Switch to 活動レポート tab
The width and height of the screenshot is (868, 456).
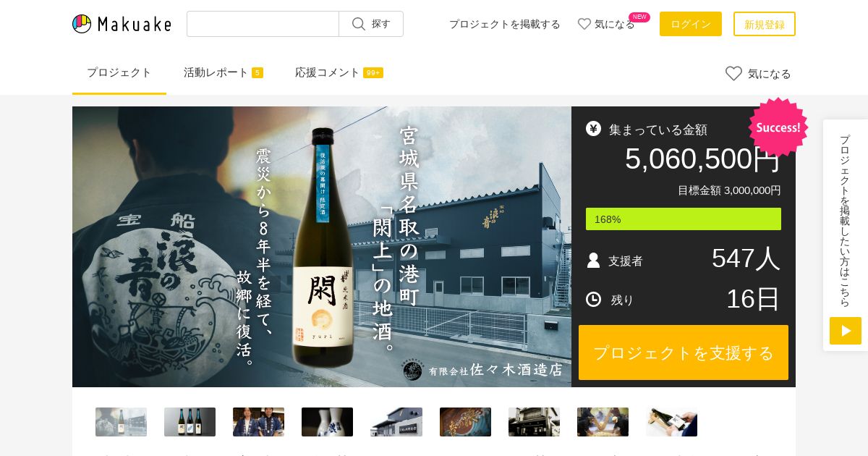click(224, 72)
